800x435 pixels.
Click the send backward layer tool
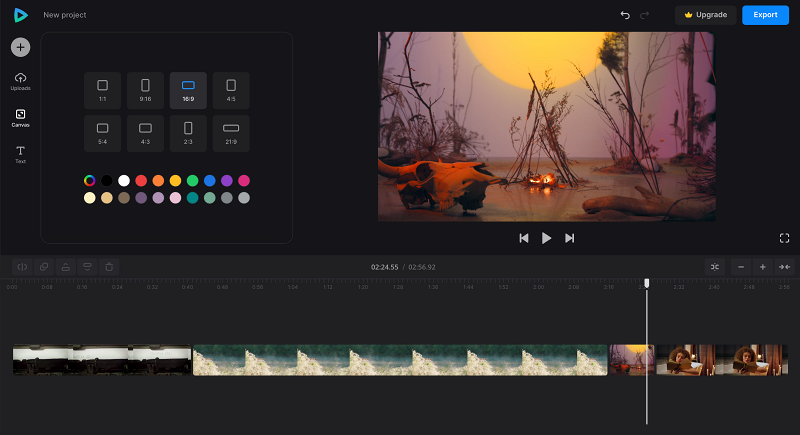pos(87,267)
